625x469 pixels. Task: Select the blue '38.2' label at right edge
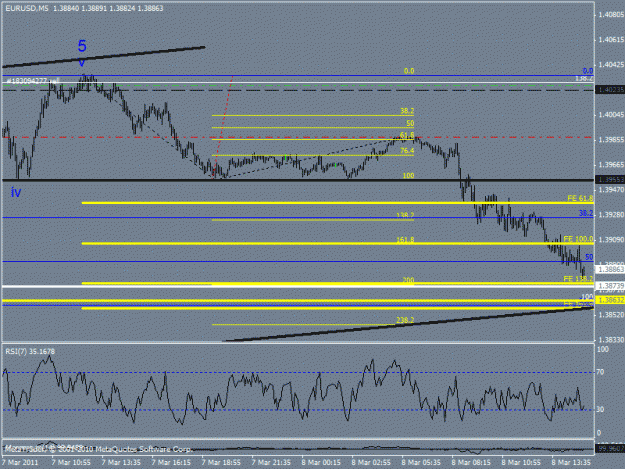[x=586, y=213]
